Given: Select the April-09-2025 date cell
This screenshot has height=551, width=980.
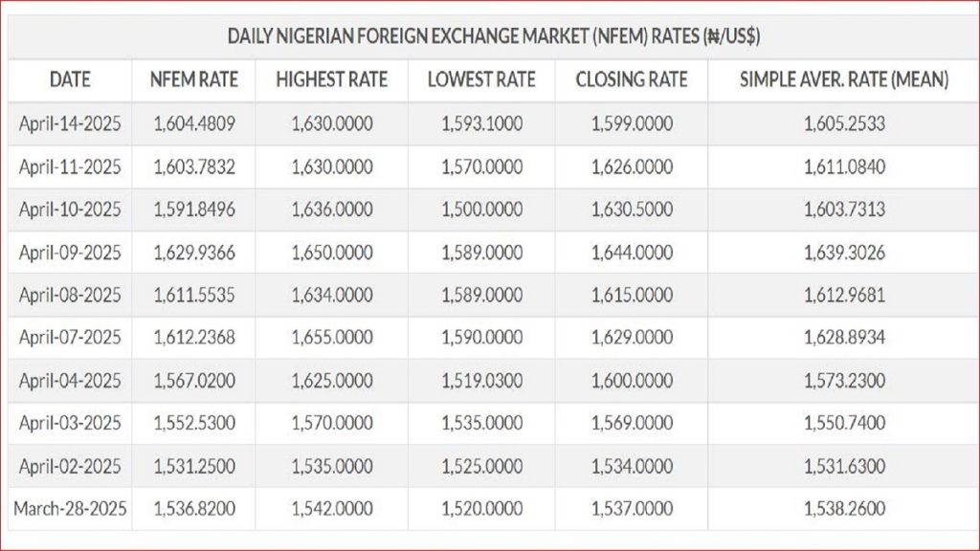Looking at the screenshot, I should tap(70, 253).
